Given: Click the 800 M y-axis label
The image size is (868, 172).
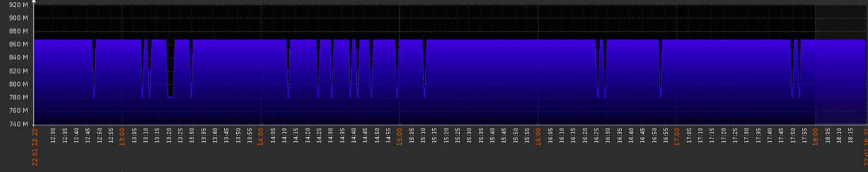Looking at the screenshot, I should point(19,84).
